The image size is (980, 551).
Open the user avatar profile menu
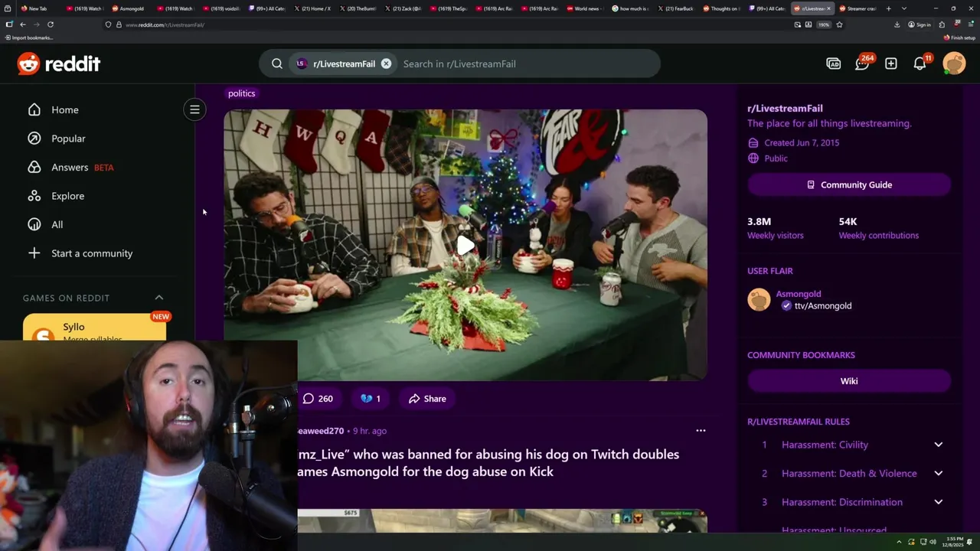click(954, 64)
